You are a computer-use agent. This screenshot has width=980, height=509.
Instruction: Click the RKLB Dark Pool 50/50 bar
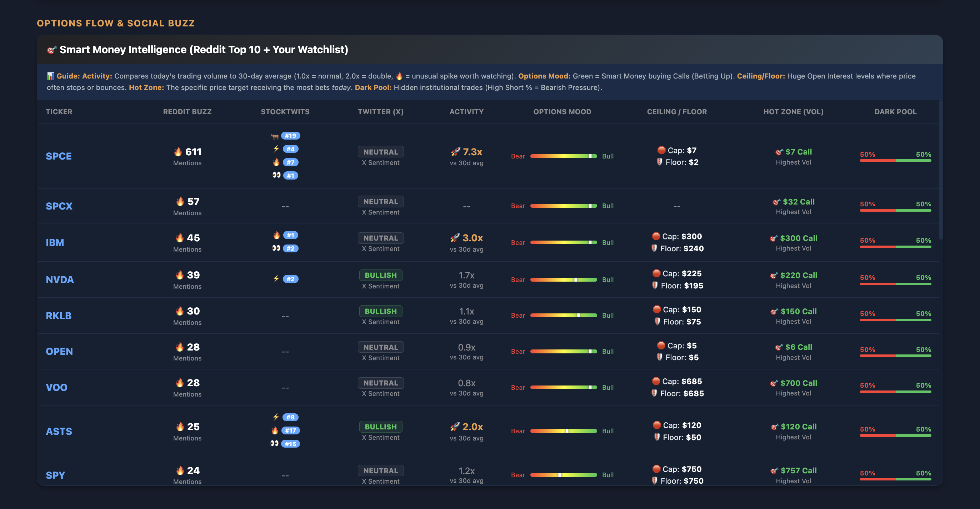tap(896, 320)
